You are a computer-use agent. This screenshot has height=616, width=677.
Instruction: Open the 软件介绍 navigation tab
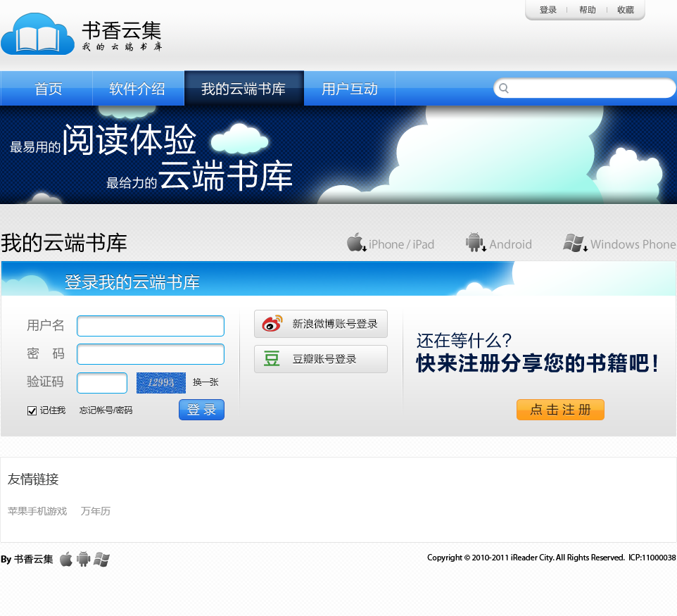[x=138, y=89]
